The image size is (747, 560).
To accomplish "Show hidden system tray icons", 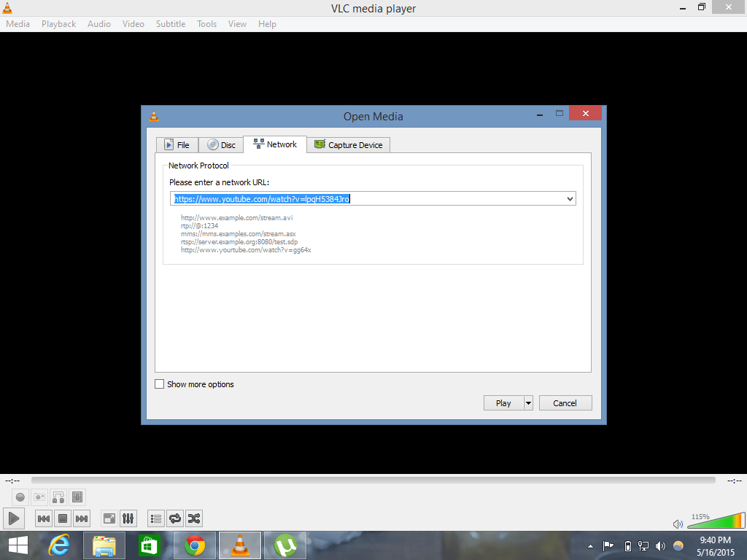I will point(590,545).
